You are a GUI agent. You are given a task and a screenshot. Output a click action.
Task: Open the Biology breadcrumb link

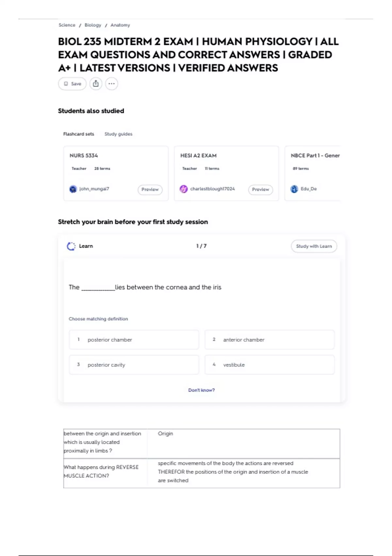click(93, 25)
